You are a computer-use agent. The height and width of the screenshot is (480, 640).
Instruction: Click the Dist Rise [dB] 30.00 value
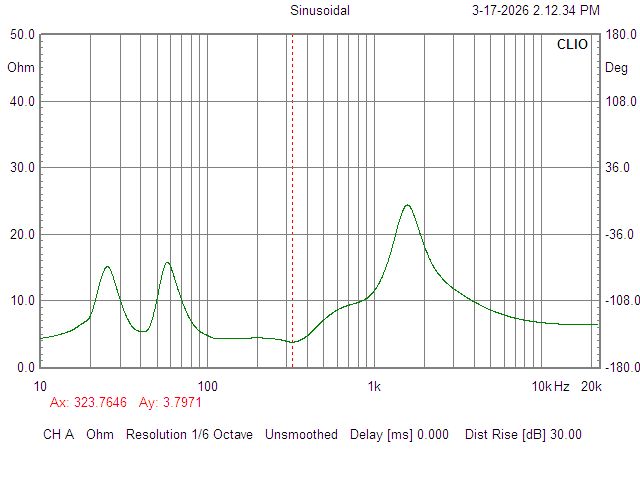click(x=523, y=435)
